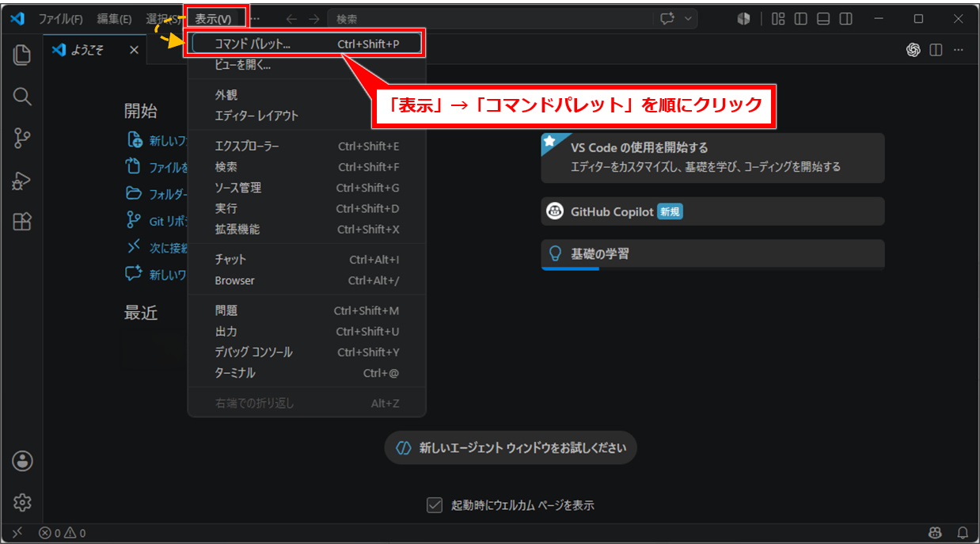Choose ターミナル in the 表示 menu
Screen dimensions: 980x544
pos(306,372)
